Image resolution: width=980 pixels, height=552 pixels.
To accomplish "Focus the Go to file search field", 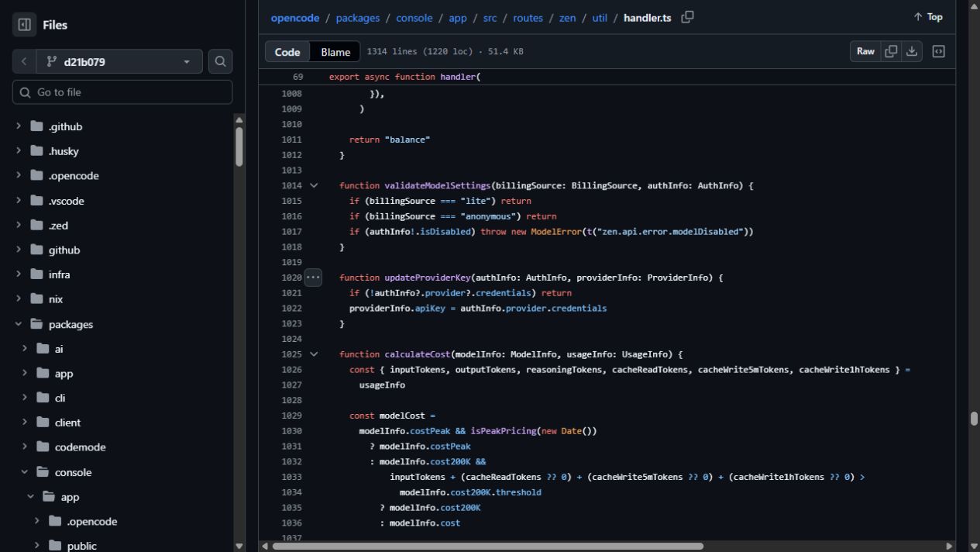I will [122, 92].
